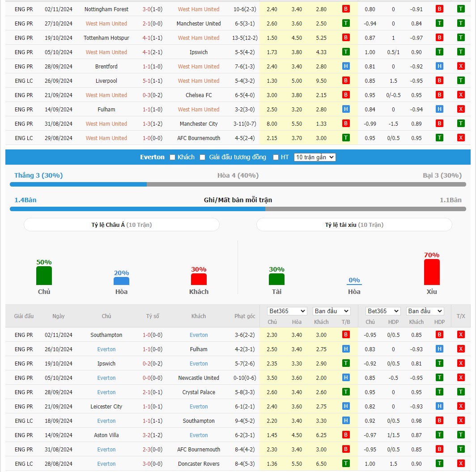
Task: Click the T/X column header
Action: coord(461,316)
